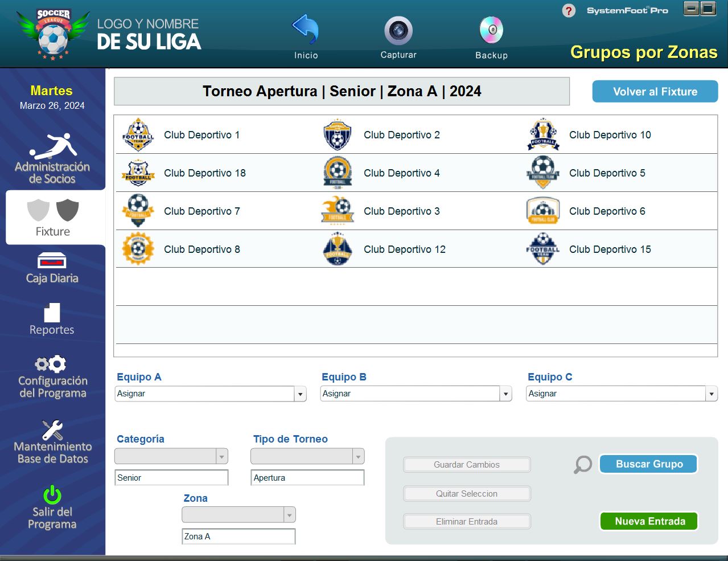728x561 pixels.
Task: Click Club Deportivo 18 team badge
Action: coord(138,173)
